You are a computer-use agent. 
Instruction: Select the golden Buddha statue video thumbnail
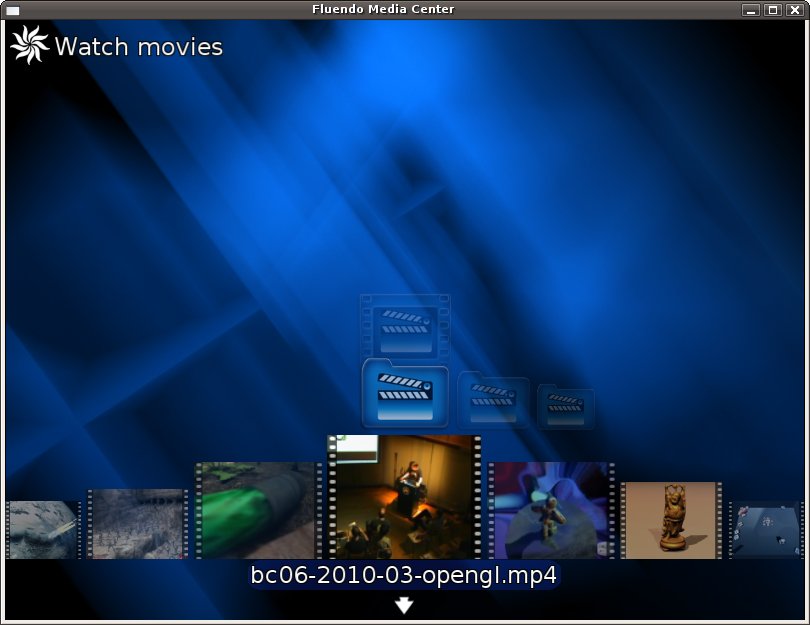point(671,520)
